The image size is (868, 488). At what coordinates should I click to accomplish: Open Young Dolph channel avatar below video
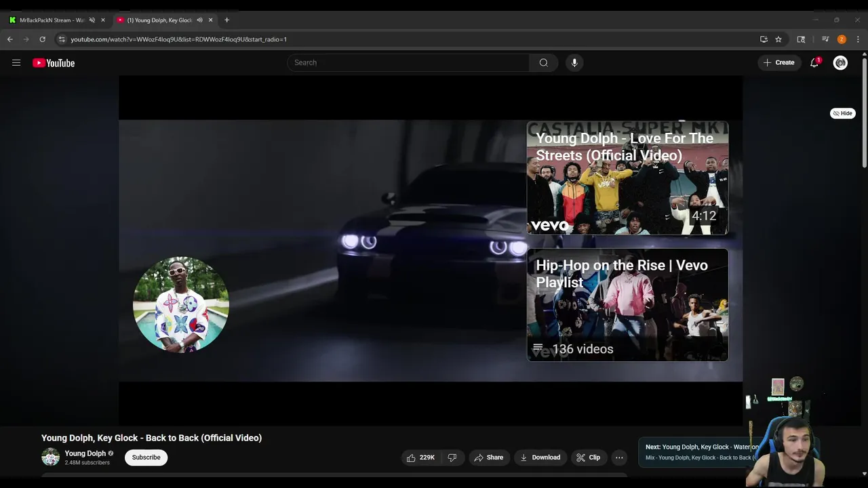pyautogui.click(x=51, y=457)
